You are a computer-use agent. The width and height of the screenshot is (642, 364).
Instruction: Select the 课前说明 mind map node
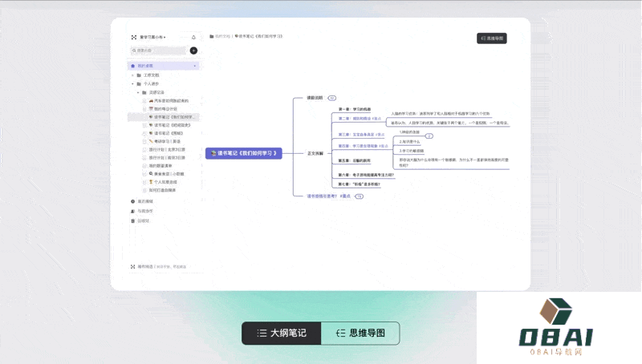point(315,98)
